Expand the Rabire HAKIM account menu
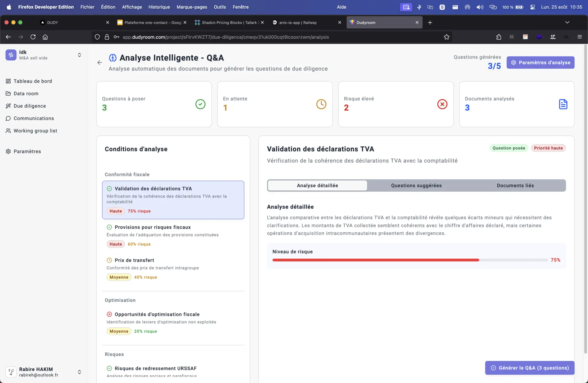Image resolution: width=588 pixels, height=383 pixels. point(79,372)
